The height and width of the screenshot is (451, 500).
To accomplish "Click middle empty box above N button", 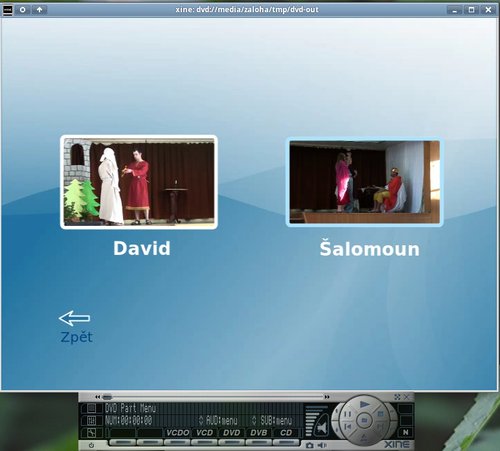I will pos(406,420).
